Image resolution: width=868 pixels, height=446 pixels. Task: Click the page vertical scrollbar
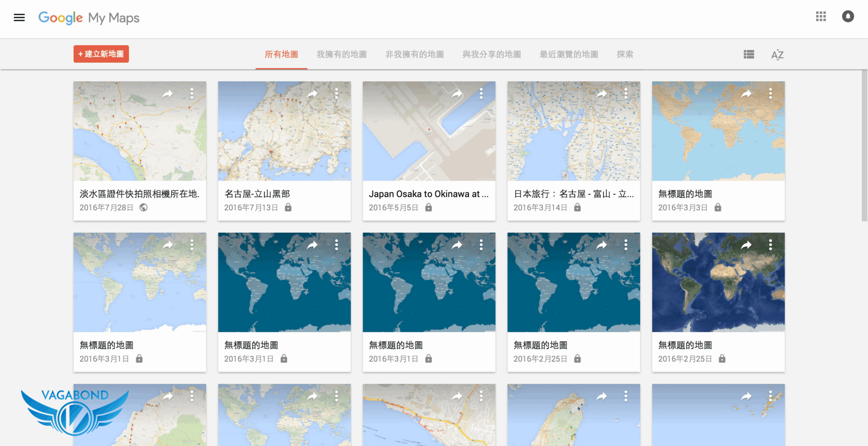864,145
